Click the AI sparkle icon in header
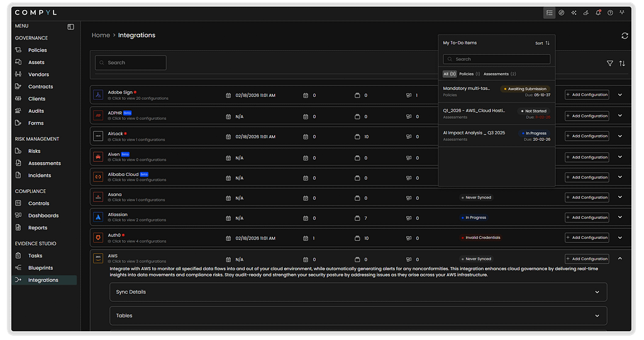The image size is (644, 340). click(x=574, y=13)
